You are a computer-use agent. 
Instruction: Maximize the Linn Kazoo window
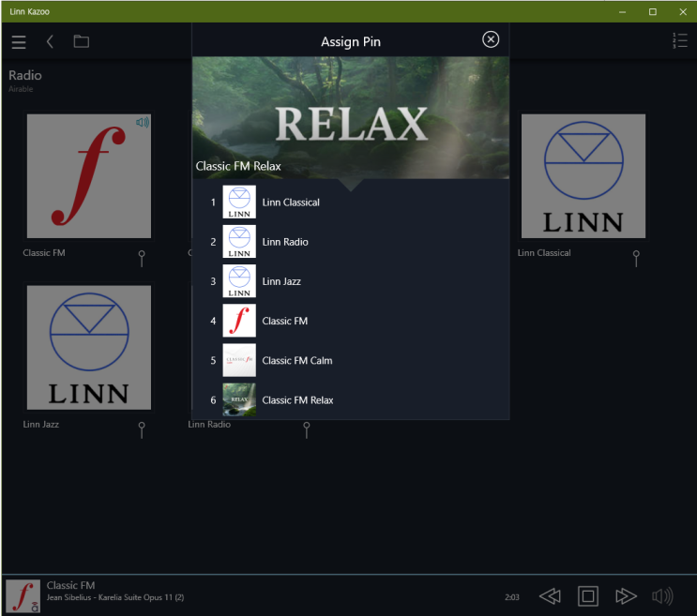[x=653, y=11]
